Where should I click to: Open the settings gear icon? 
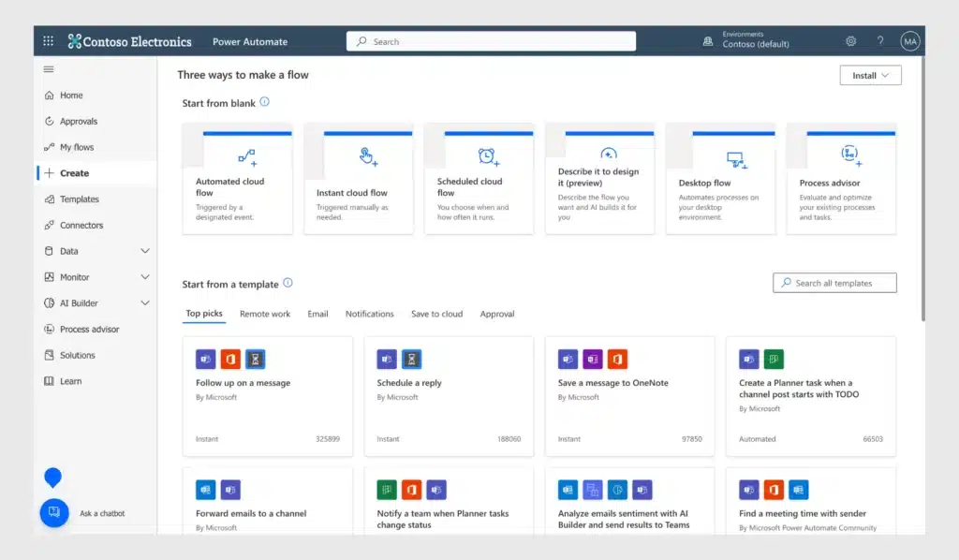850,41
